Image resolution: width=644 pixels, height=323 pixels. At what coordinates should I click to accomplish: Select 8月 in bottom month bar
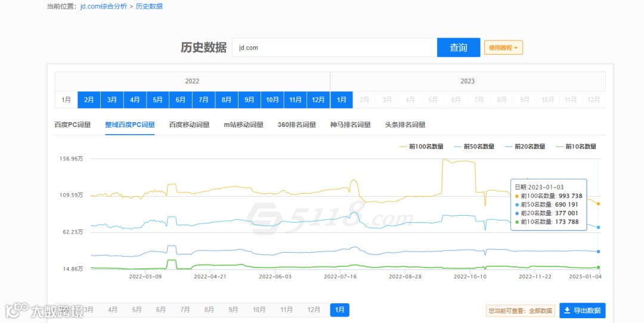[x=209, y=310]
